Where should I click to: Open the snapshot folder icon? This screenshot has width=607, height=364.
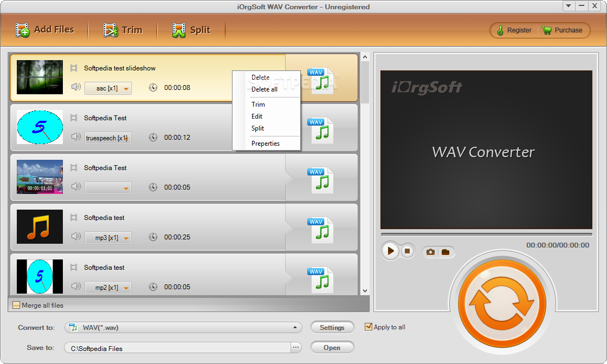445,252
